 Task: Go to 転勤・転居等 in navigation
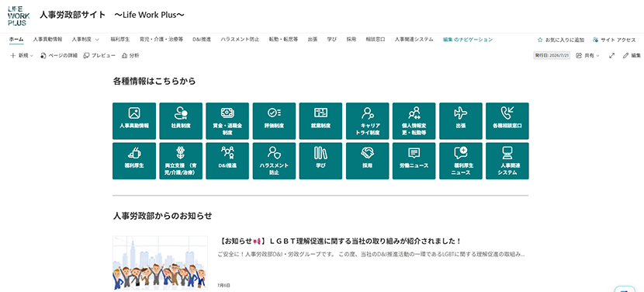[283, 40]
